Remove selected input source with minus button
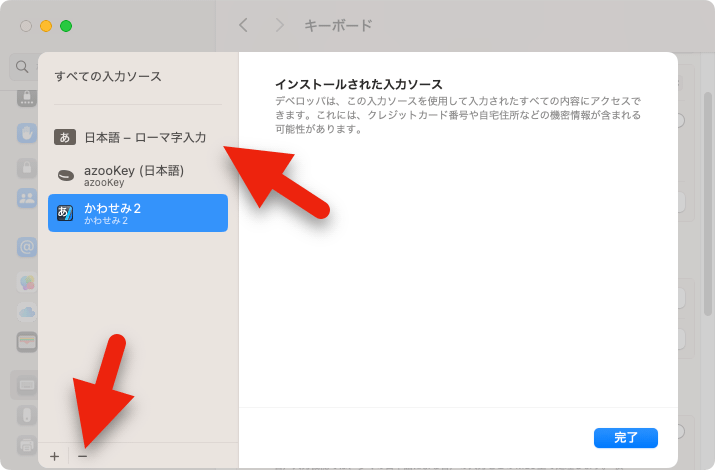Viewport: 715px width, 470px height. 83,456
